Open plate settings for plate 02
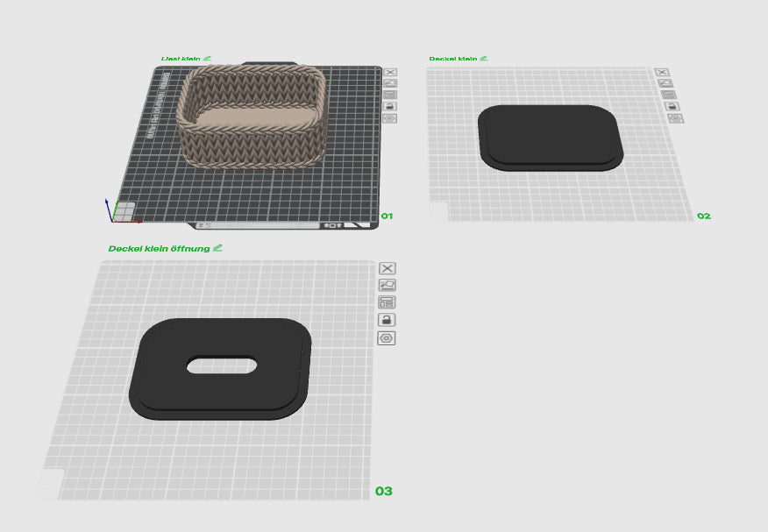This screenshot has height=532, width=768. (x=675, y=118)
